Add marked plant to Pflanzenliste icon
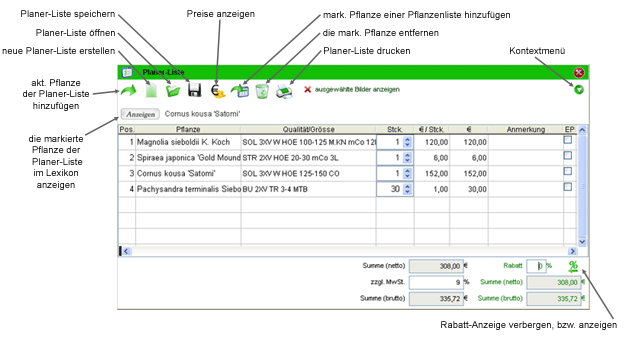The height and width of the screenshot is (363, 630). tap(240, 91)
